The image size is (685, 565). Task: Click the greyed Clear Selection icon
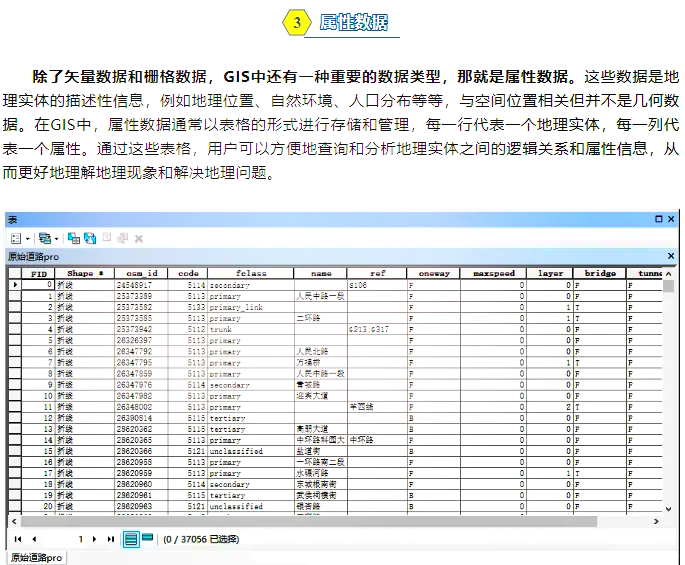click(x=107, y=237)
